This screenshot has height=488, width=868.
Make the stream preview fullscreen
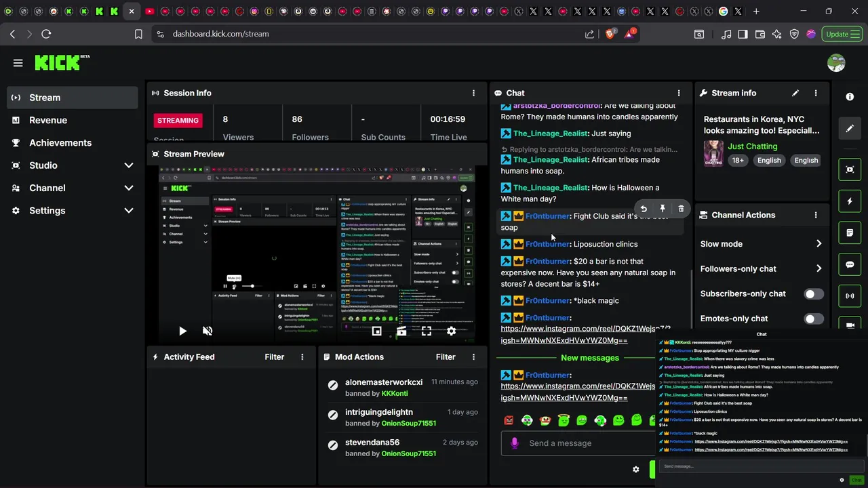click(x=427, y=331)
